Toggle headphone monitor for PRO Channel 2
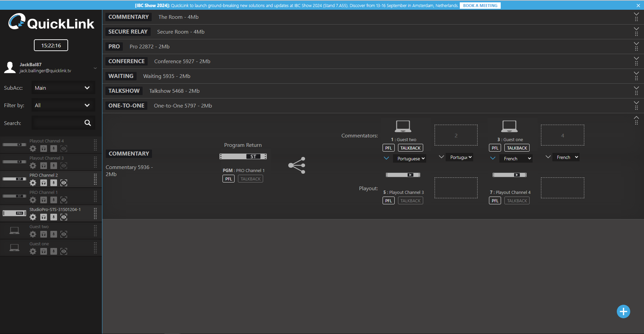This screenshot has width=644, height=334. click(44, 183)
